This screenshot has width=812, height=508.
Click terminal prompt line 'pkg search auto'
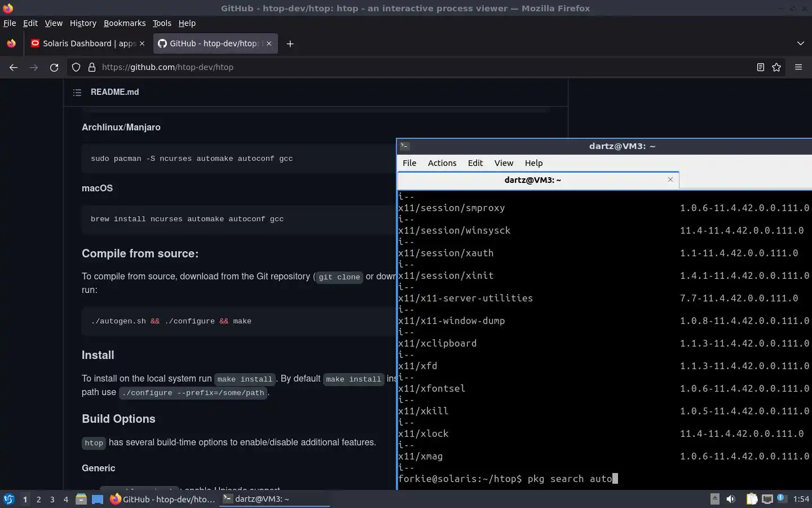coord(508,479)
